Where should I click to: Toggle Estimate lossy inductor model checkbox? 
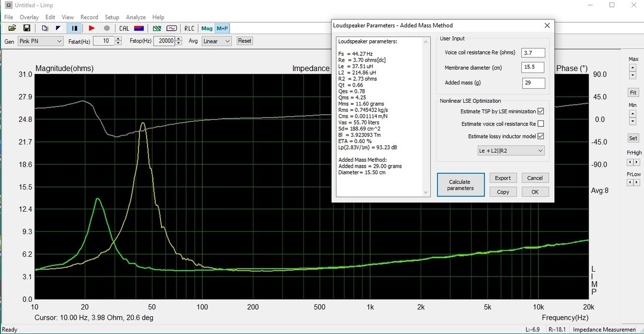click(541, 136)
